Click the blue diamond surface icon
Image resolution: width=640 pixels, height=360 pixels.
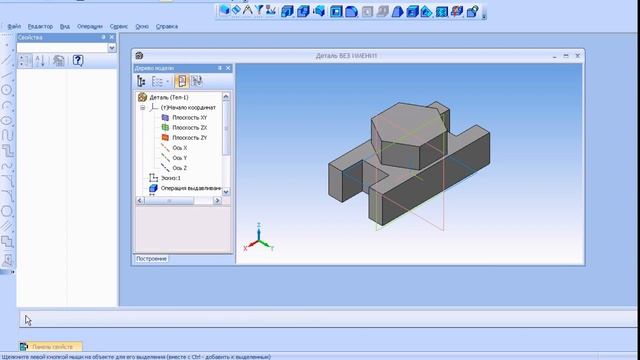click(236, 10)
